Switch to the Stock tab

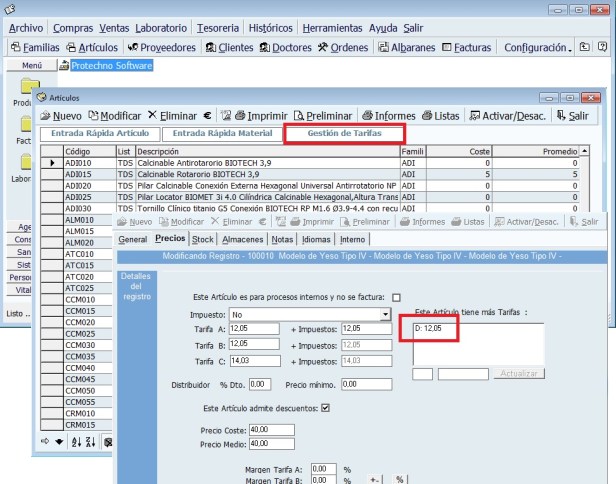click(202, 240)
